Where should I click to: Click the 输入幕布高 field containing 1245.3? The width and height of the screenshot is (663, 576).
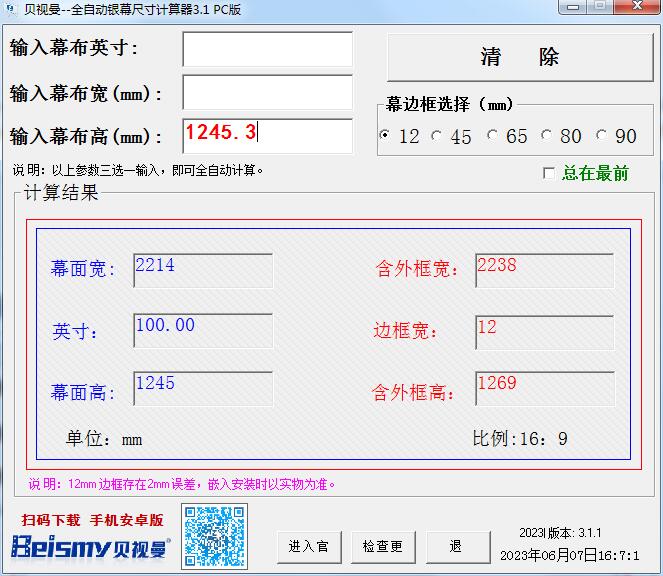268,136
